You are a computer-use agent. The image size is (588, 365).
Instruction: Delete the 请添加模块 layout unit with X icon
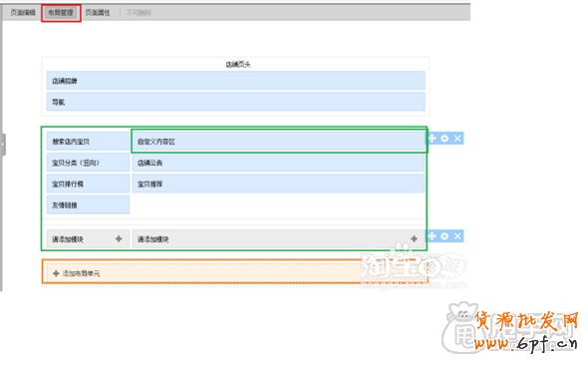pyautogui.click(x=457, y=236)
